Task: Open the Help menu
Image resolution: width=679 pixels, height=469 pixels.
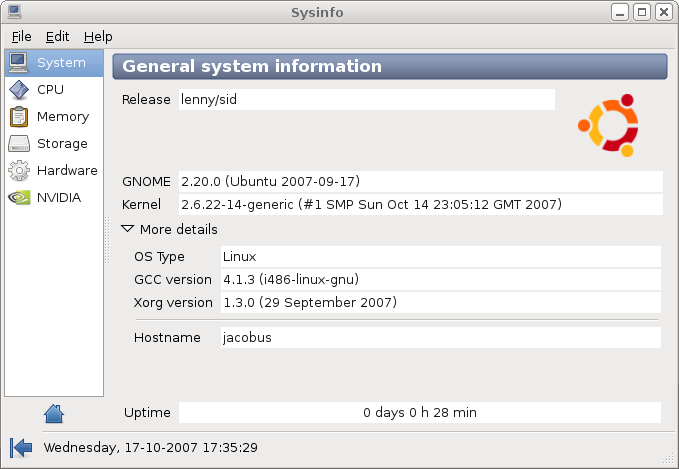Action: pyautogui.click(x=98, y=36)
